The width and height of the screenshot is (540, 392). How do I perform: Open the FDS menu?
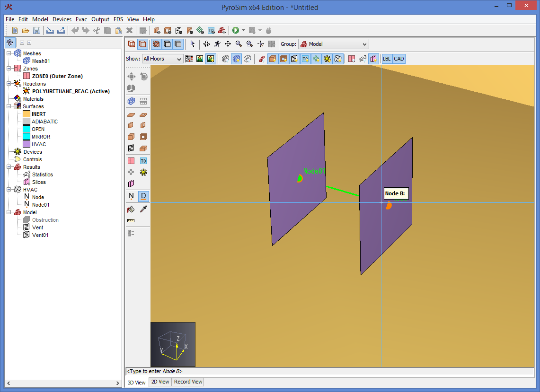point(118,19)
